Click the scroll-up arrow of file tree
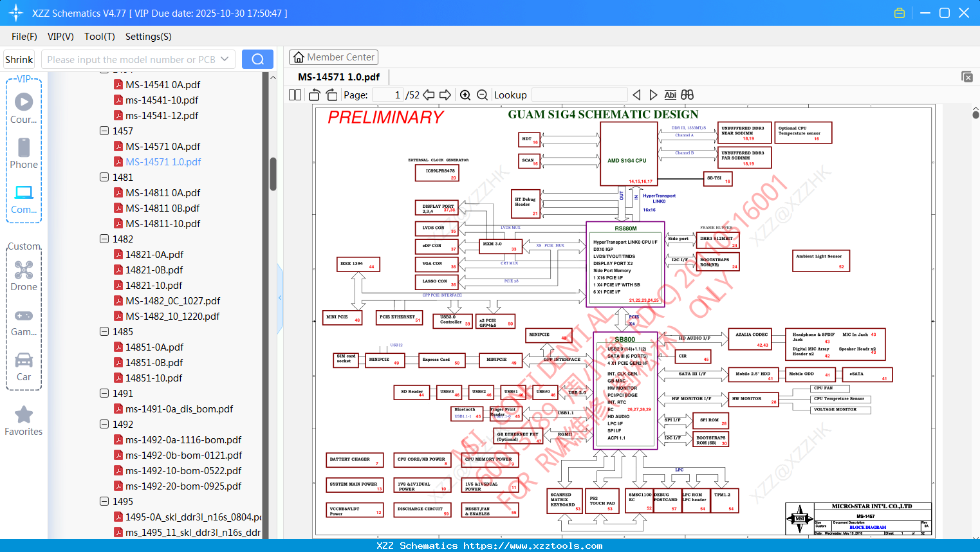This screenshot has height=552, width=980. coord(273,77)
